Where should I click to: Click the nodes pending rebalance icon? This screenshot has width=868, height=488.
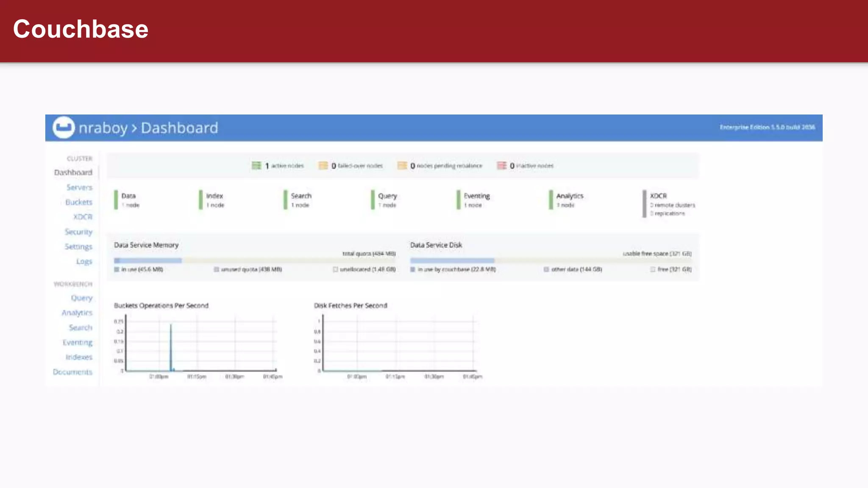coord(402,166)
